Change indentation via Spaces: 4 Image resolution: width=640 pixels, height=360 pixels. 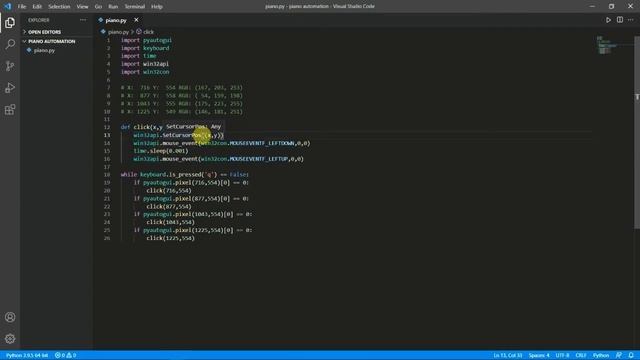(539, 355)
